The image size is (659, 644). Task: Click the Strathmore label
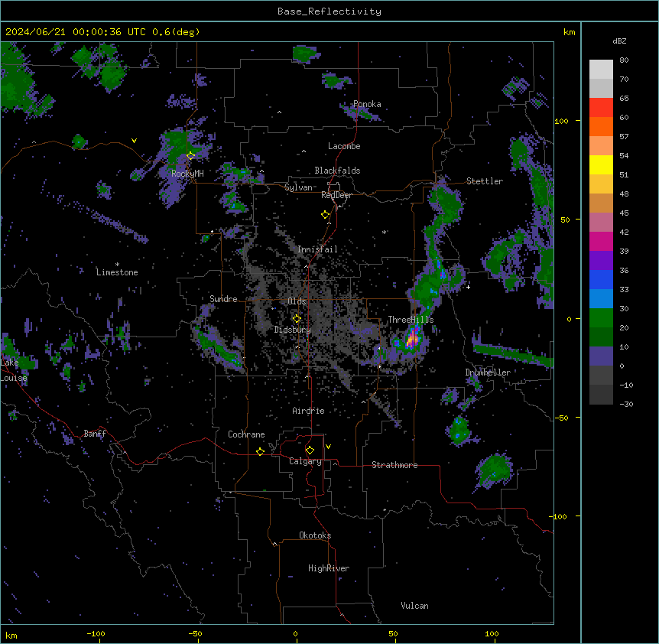pos(394,465)
